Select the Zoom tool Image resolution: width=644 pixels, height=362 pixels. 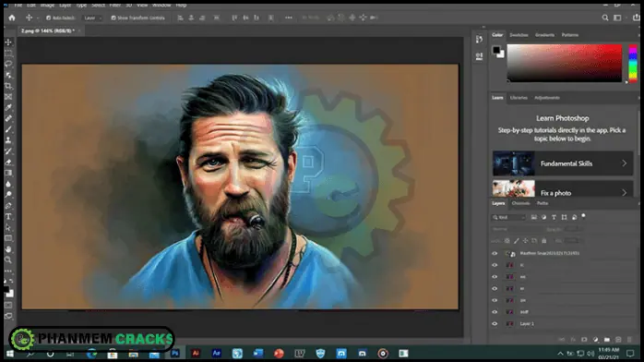(8, 260)
